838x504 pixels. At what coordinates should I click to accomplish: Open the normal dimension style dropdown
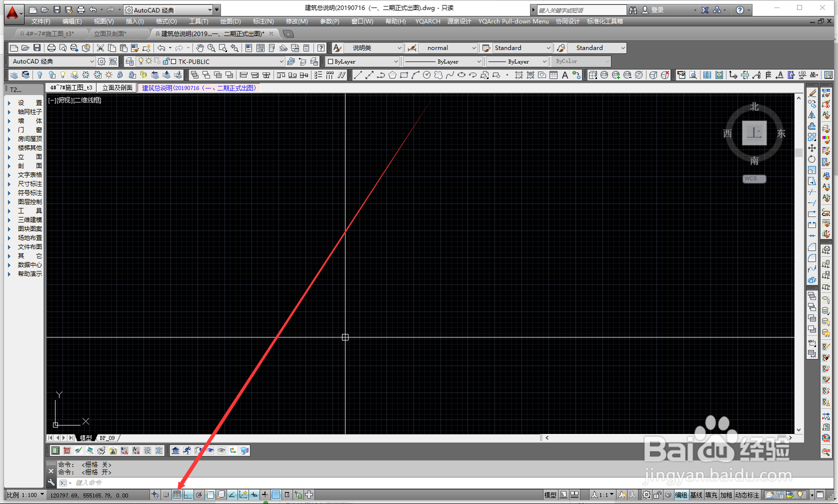448,48
